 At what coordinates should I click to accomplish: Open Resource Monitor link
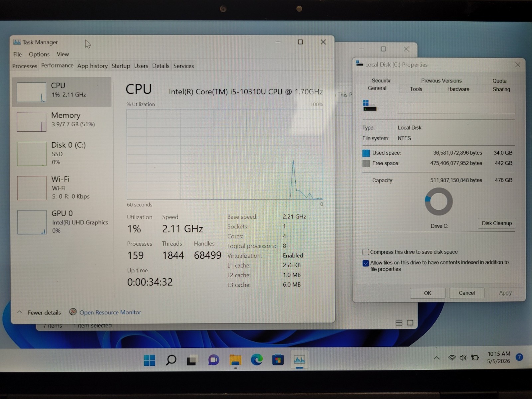110,312
